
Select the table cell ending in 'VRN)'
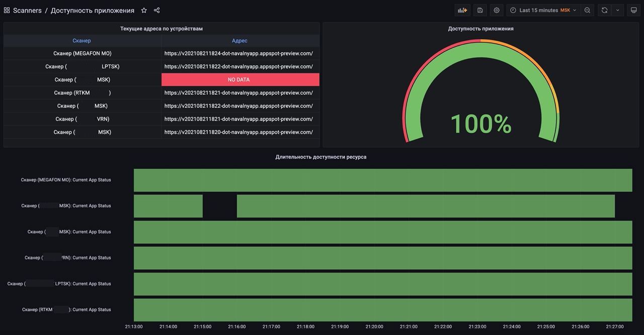[x=83, y=119]
